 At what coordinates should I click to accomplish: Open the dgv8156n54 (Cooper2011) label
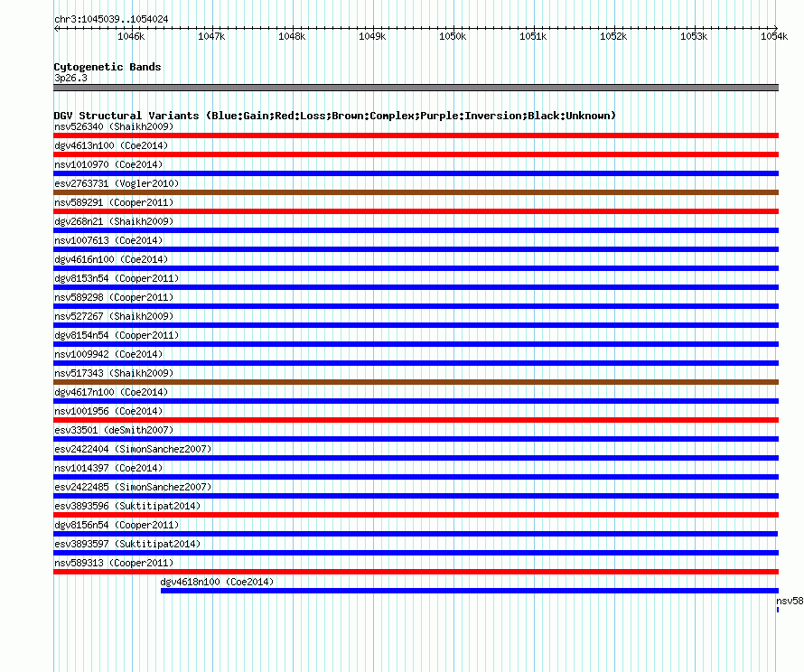click(x=117, y=525)
